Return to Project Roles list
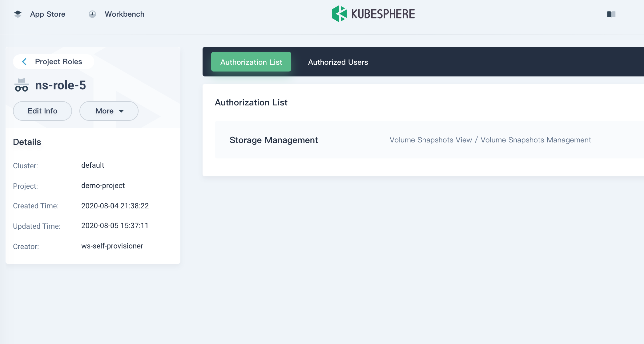The image size is (644, 344). (x=54, y=62)
